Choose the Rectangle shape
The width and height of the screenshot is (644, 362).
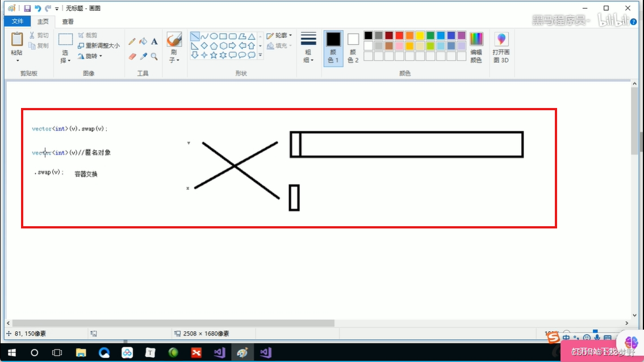223,36
